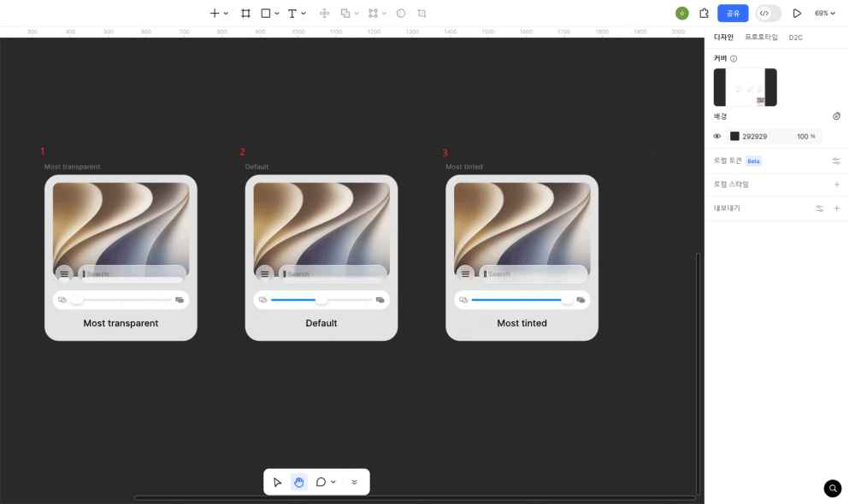Click the search magnifier button bottom right

pyautogui.click(x=833, y=489)
